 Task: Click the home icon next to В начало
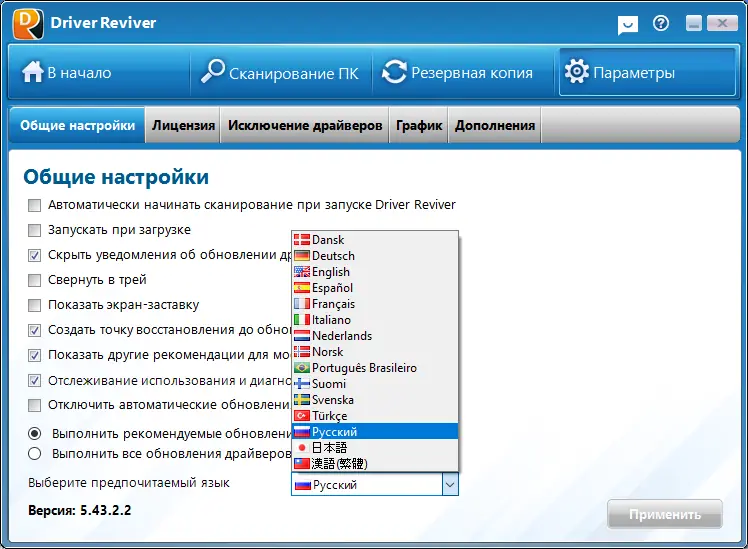[x=32, y=72]
